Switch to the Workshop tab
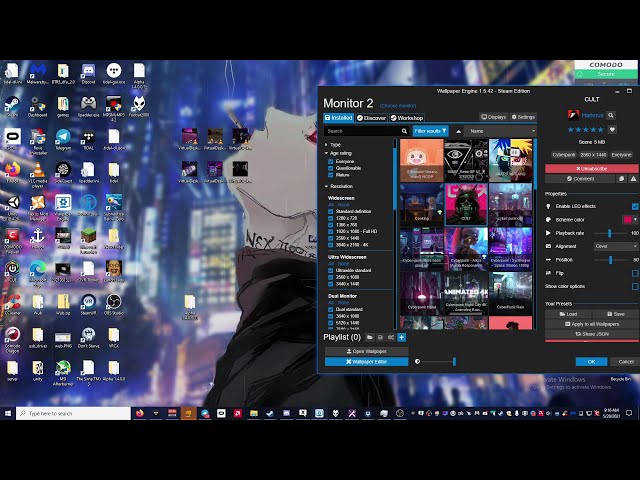 407,118
